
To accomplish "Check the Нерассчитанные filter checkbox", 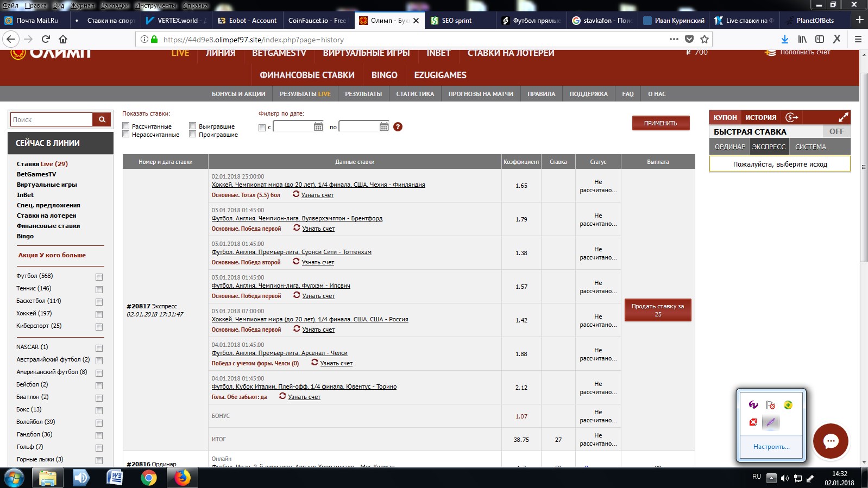I will pos(126,134).
